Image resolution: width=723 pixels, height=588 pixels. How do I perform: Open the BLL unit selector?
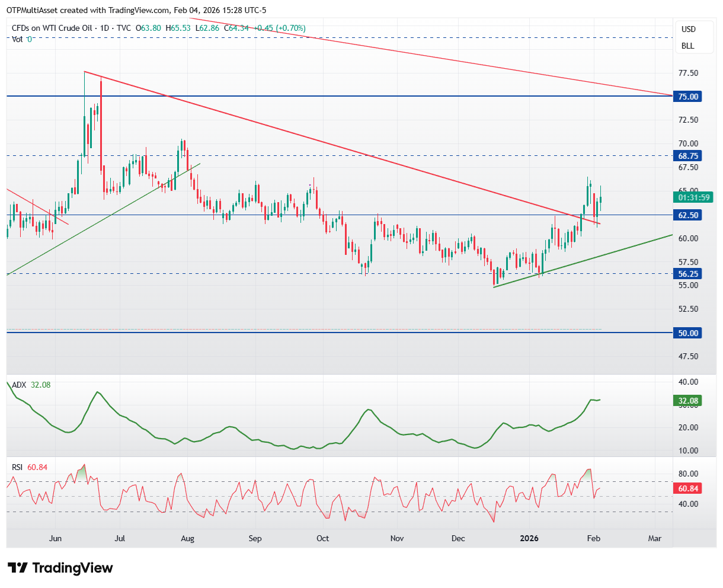pyautogui.click(x=687, y=46)
